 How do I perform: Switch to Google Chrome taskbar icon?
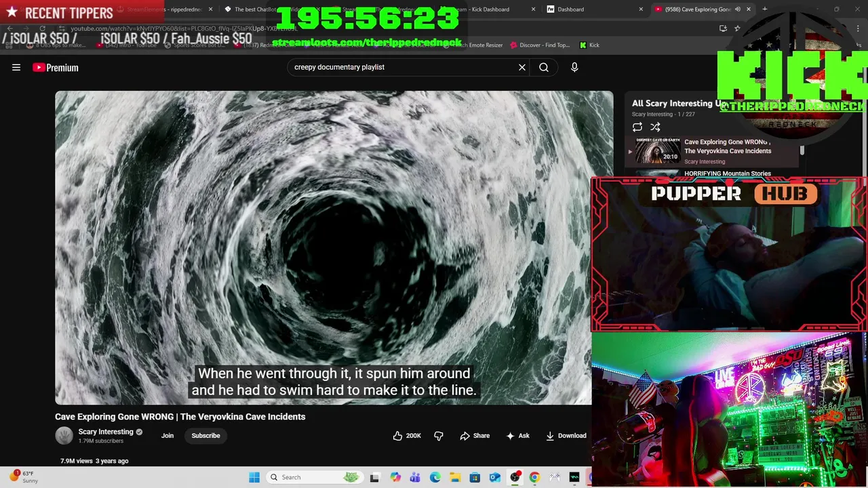click(534, 477)
